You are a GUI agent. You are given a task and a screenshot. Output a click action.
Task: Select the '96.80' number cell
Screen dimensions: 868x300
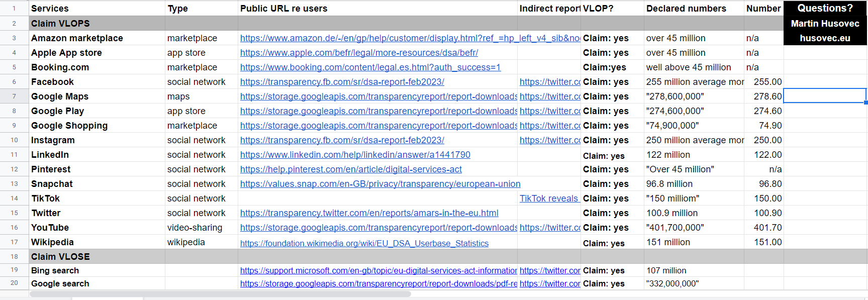tap(764, 184)
